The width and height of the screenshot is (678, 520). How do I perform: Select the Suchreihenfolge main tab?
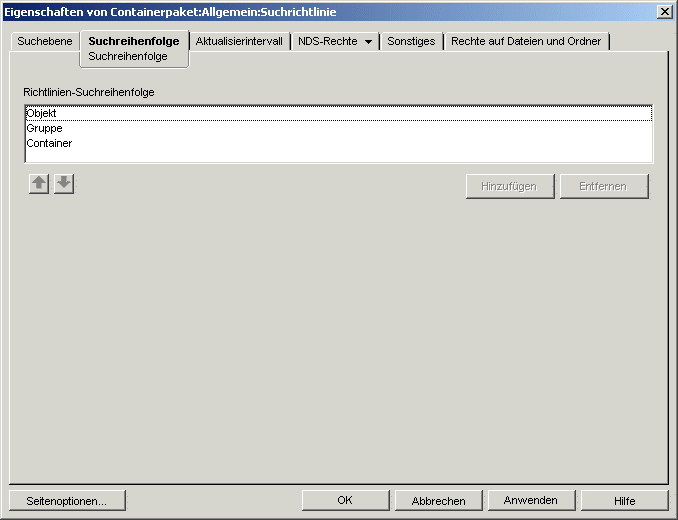[x=134, y=42]
